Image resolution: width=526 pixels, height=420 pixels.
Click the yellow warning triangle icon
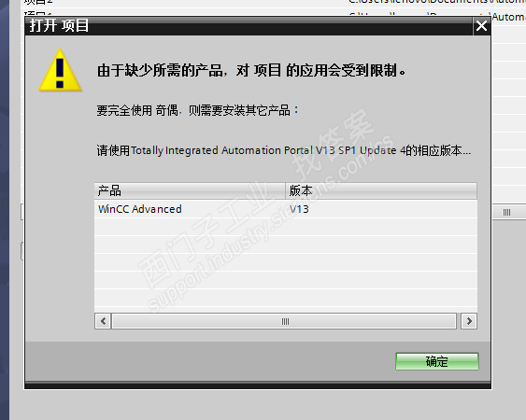point(61,70)
